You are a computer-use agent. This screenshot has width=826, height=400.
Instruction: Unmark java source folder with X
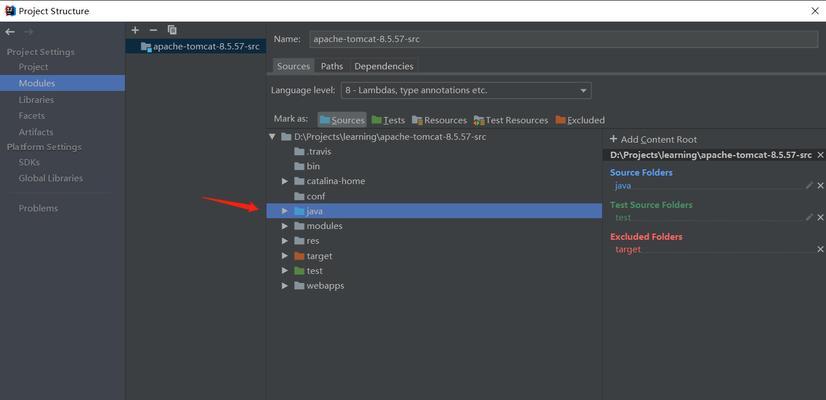tap(820, 186)
